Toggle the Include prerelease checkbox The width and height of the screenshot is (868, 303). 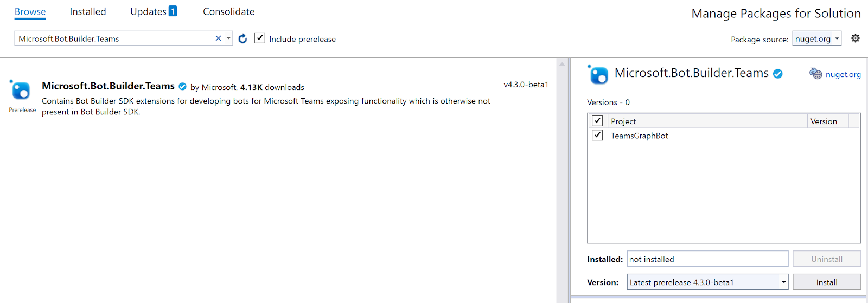coord(260,38)
